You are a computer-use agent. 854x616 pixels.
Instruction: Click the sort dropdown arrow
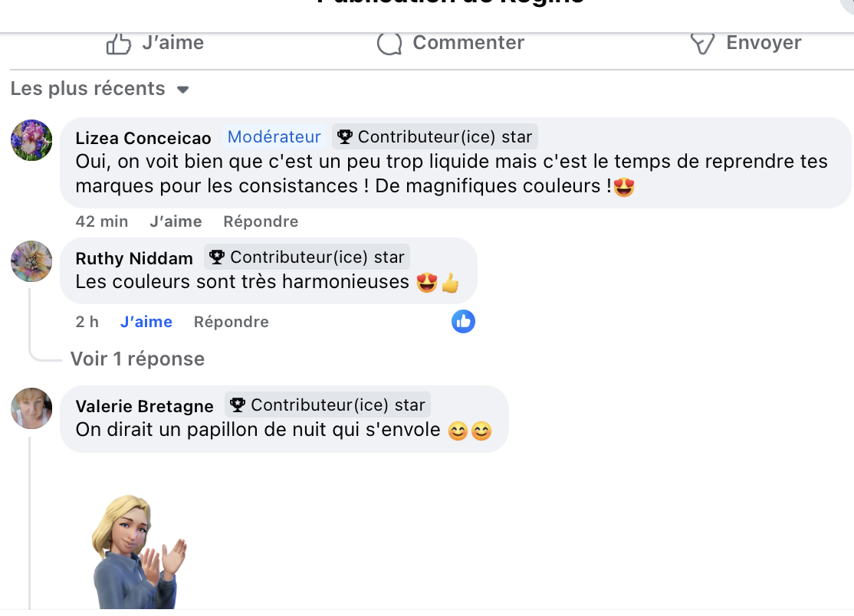click(x=182, y=90)
